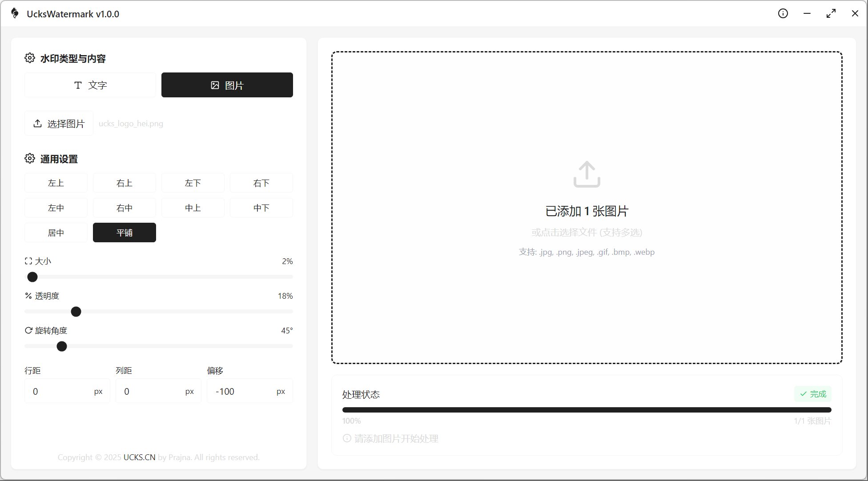
Task: Click the UcksWatermark flame logo icon
Action: 15,13
